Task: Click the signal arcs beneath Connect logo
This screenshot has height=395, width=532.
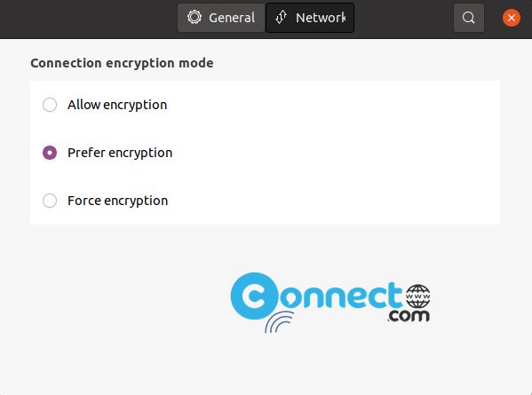Action: pyautogui.click(x=279, y=322)
